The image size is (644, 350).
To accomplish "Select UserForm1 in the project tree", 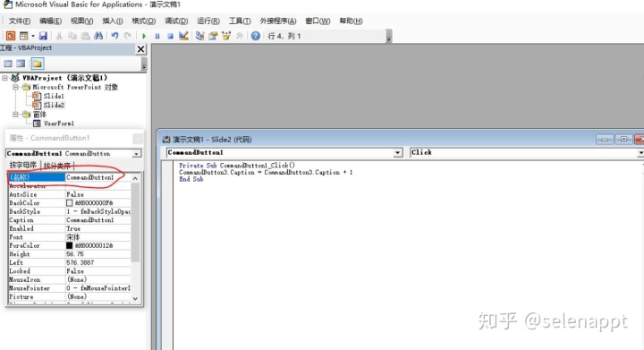I will tap(59, 124).
